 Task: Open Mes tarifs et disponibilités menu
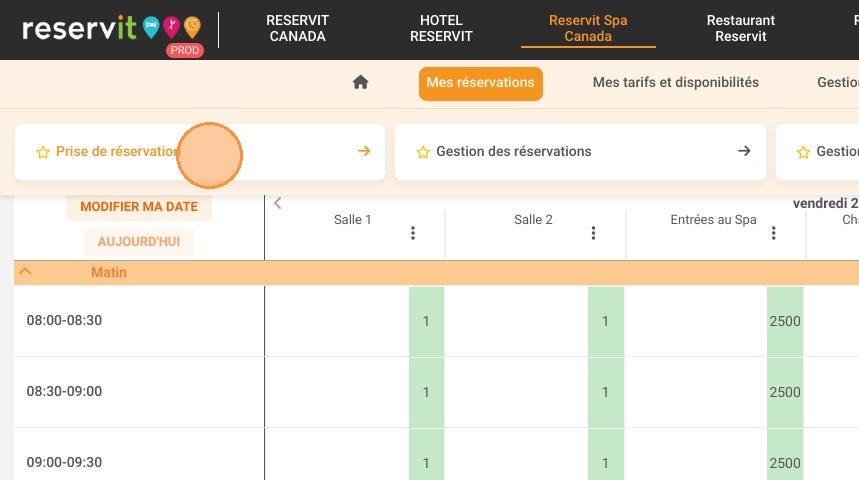(675, 82)
